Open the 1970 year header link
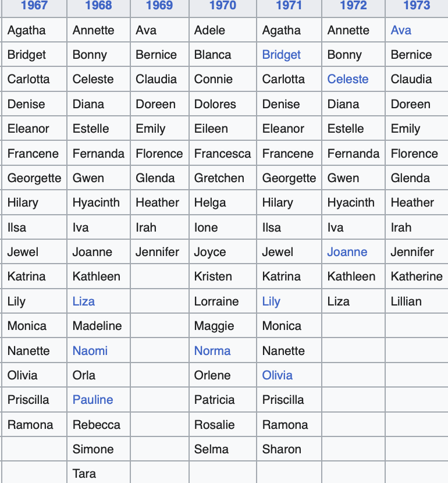 223,5
